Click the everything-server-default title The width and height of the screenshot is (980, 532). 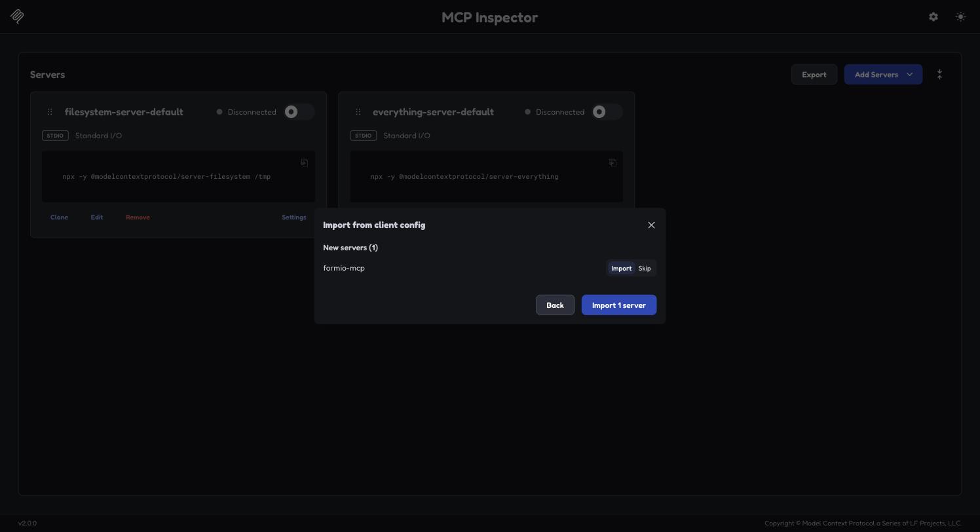pos(433,112)
